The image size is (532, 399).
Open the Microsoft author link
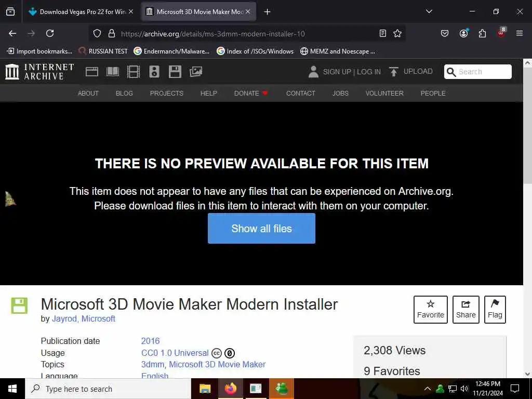[98, 319]
